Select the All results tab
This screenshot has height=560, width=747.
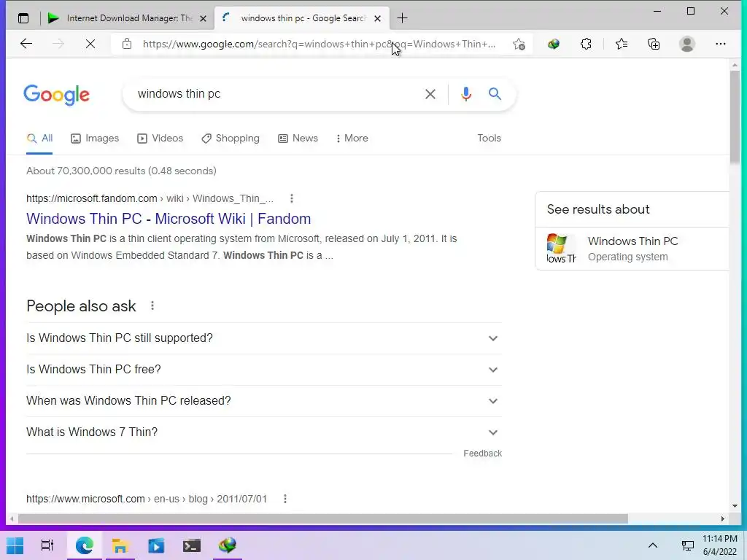[39, 138]
